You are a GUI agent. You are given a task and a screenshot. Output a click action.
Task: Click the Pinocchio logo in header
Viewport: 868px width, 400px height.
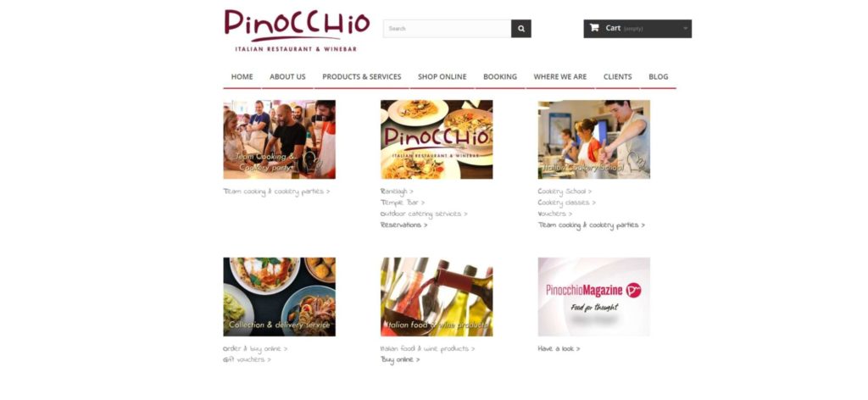tap(296, 31)
